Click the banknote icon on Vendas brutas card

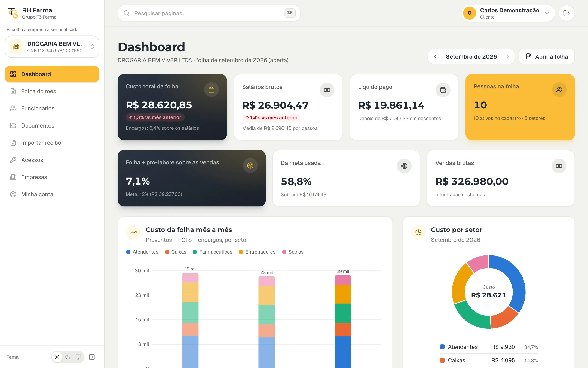pyautogui.click(x=559, y=166)
